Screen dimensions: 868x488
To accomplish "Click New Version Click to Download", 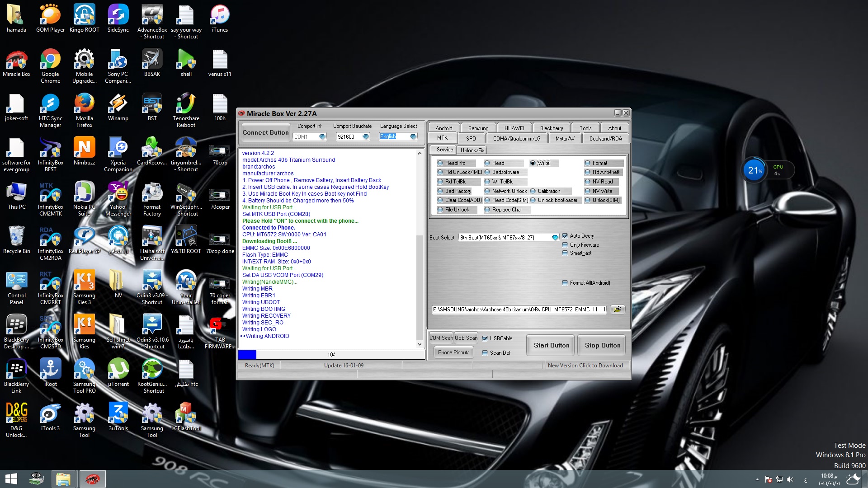I will tap(585, 366).
